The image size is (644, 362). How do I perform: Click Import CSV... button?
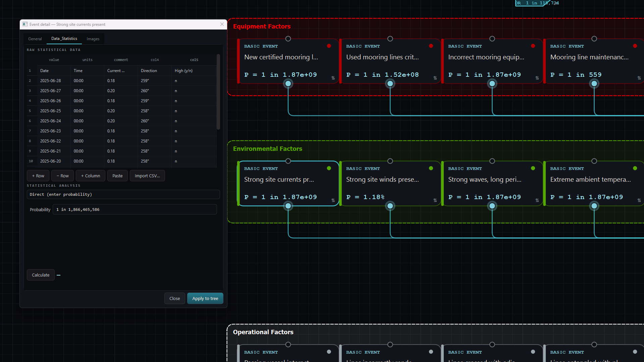pyautogui.click(x=147, y=176)
